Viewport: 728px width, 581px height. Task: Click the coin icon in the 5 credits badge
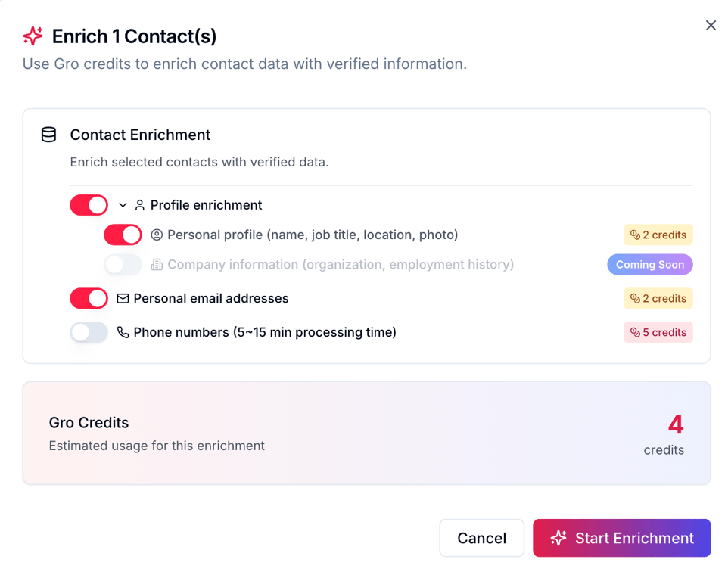(x=635, y=332)
